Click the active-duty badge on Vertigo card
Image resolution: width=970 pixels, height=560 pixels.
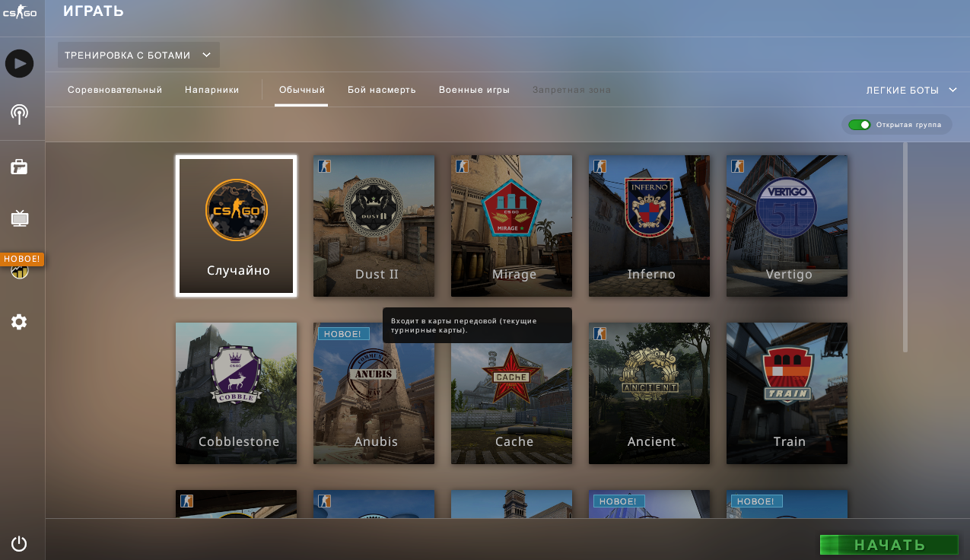pos(737,166)
